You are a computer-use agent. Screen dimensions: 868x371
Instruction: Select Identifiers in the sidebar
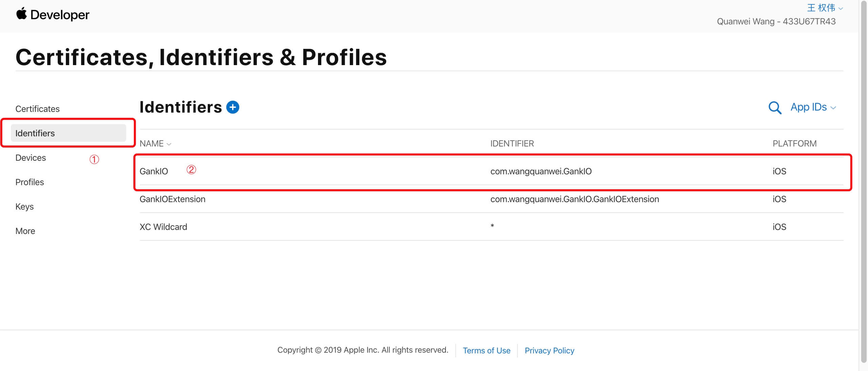pyautogui.click(x=69, y=133)
